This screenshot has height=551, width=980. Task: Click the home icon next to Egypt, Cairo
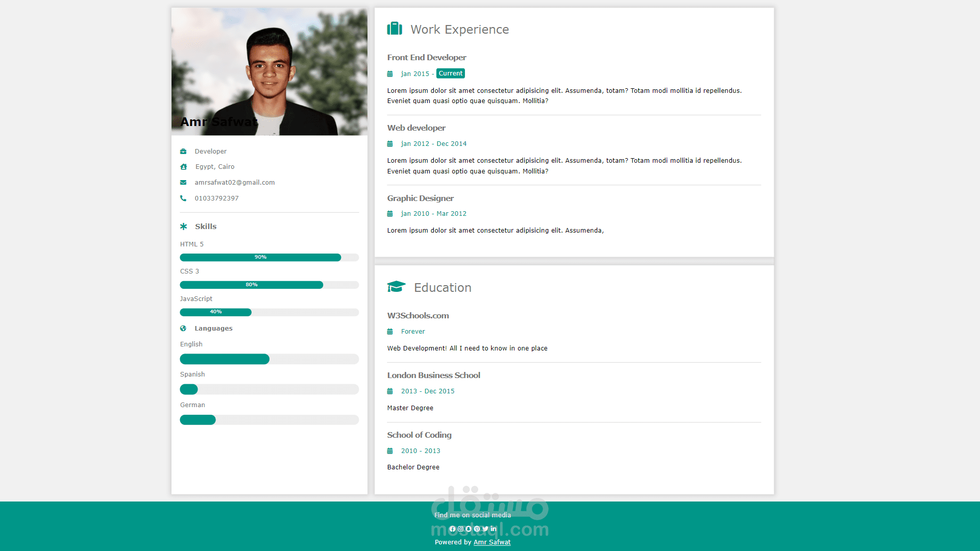coord(184,167)
